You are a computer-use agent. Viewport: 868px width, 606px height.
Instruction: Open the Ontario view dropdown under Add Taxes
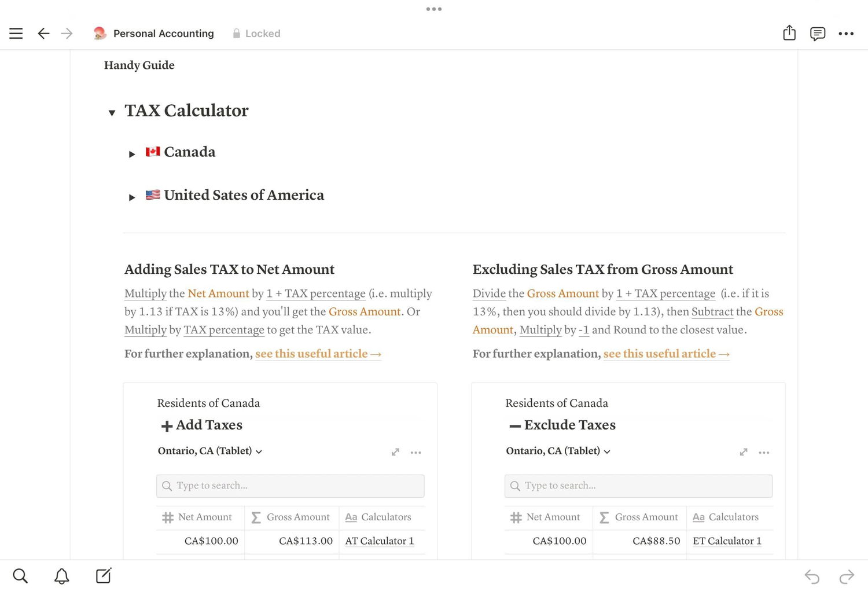coord(210,451)
